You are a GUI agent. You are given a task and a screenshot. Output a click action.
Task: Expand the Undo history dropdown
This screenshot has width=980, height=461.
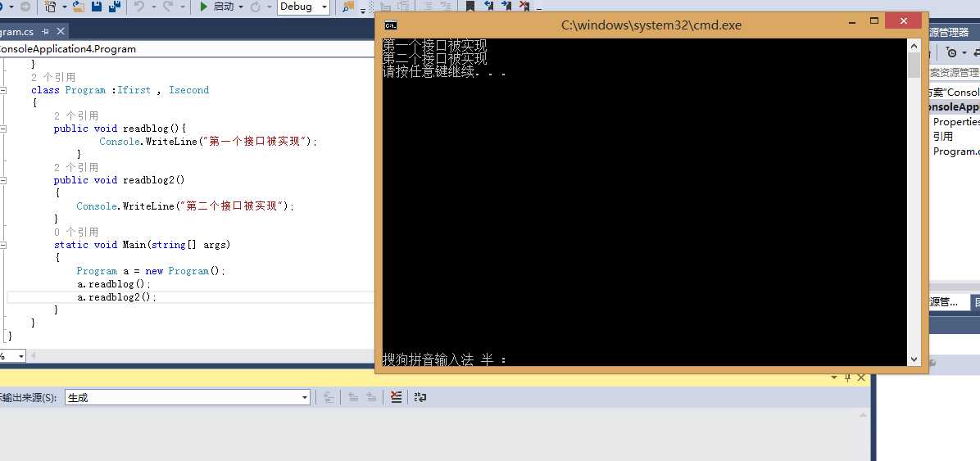[154, 7]
